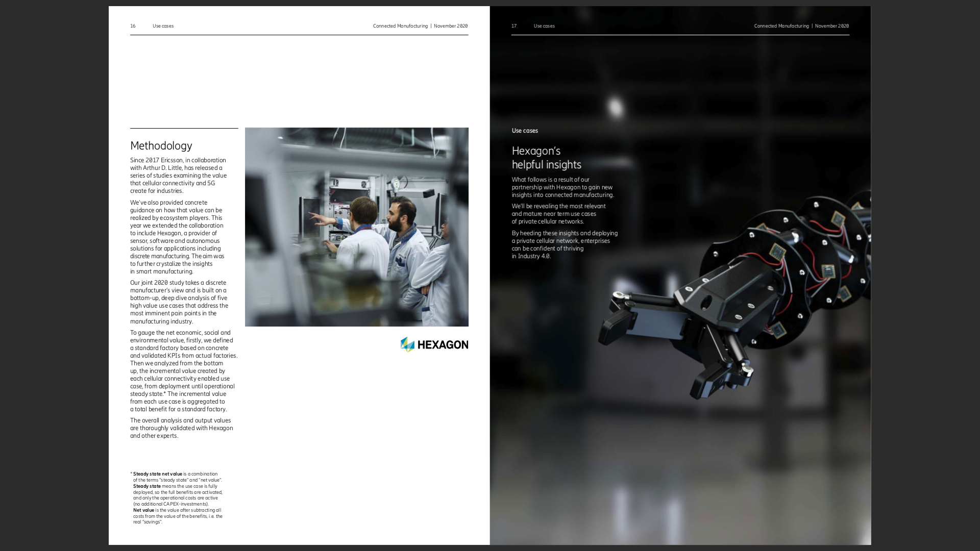Click bold "Use cases" label above Hexagon's heading

click(525, 131)
